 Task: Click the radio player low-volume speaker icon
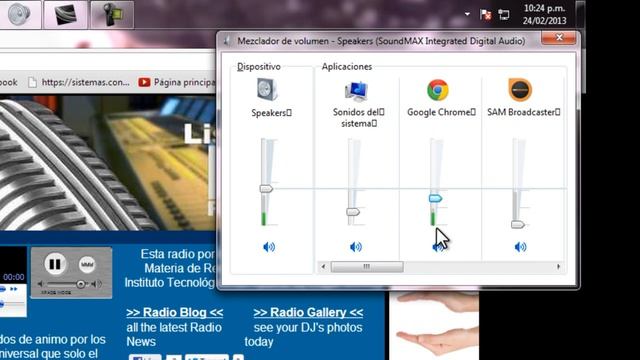coord(40,284)
